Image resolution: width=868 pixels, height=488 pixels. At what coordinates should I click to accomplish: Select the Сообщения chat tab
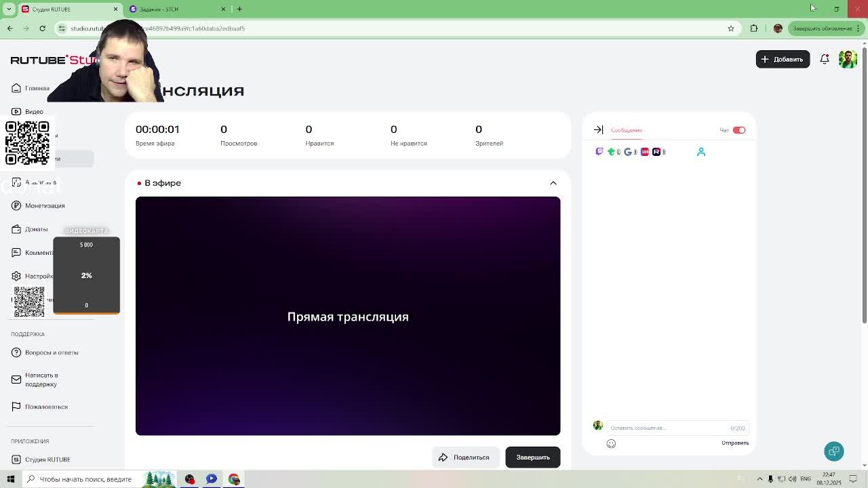626,130
